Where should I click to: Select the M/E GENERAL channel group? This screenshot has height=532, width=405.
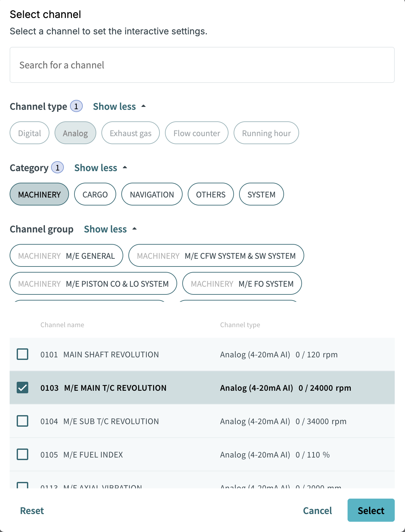[x=66, y=256]
